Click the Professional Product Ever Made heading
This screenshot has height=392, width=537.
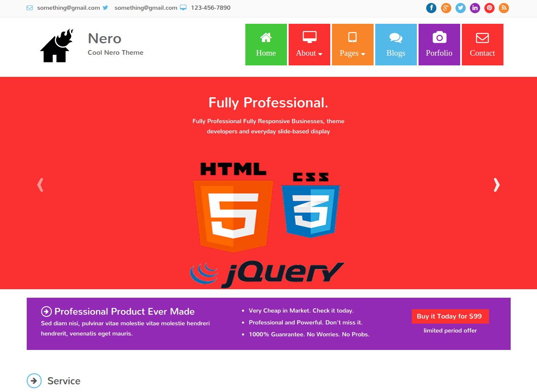pos(124,311)
